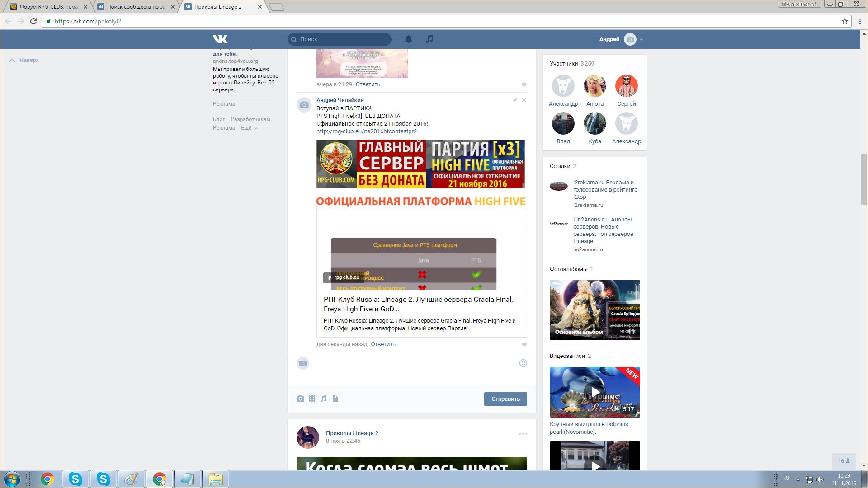
Task: Open VK notifications bell icon
Action: click(x=409, y=39)
